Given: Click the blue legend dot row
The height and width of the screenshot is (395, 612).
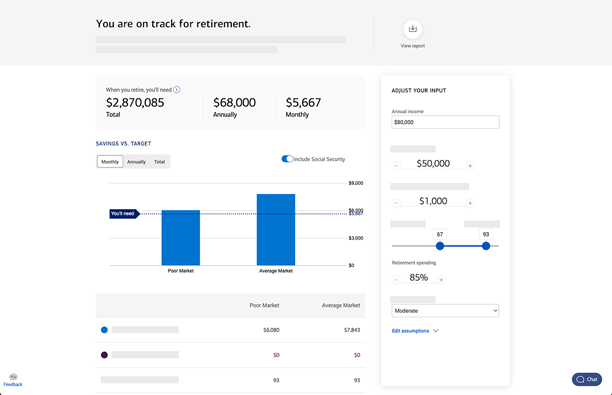Looking at the screenshot, I should click(x=230, y=330).
